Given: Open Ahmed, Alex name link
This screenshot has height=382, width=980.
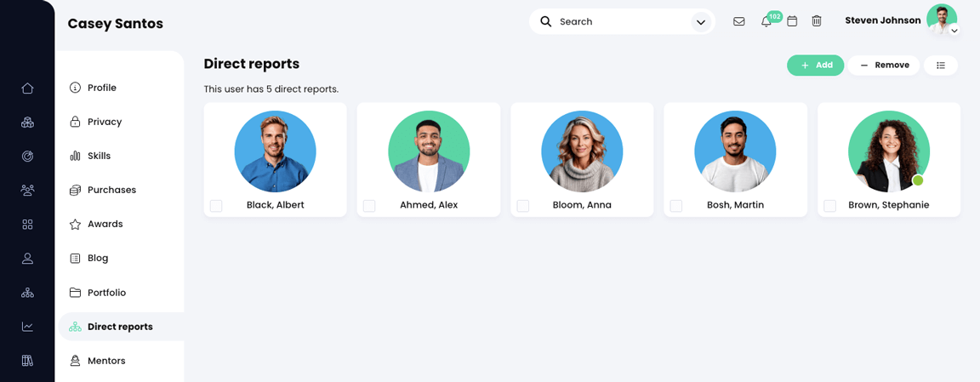Looking at the screenshot, I should (429, 205).
